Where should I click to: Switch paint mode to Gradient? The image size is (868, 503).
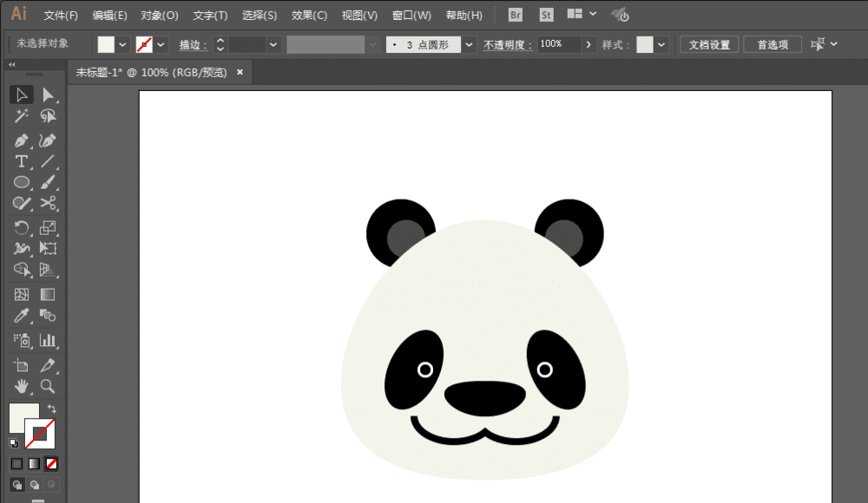[x=34, y=464]
